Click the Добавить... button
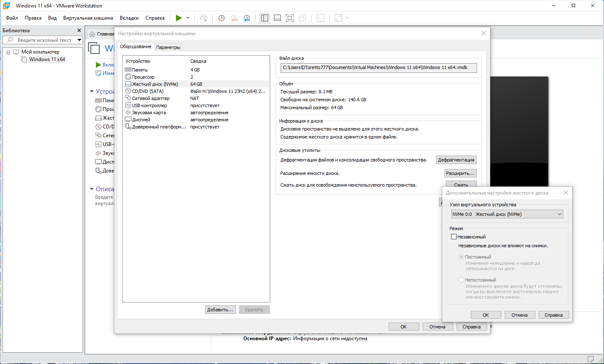The image size is (604, 364). (220, 310)
